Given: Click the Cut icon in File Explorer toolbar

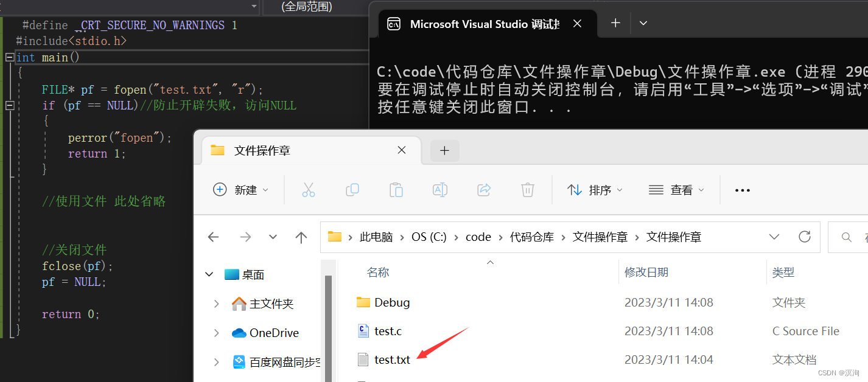Looking at the screenshot, I should (309, 190).
